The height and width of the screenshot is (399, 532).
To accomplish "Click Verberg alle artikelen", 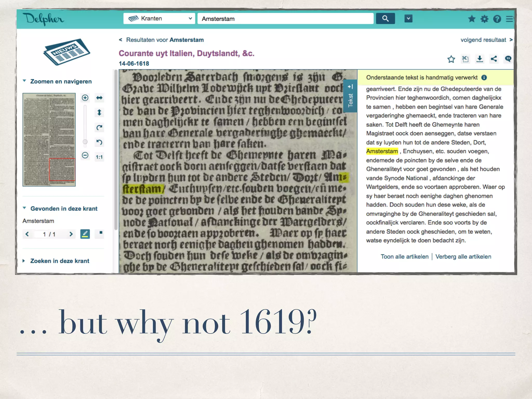I will point(463,257).
